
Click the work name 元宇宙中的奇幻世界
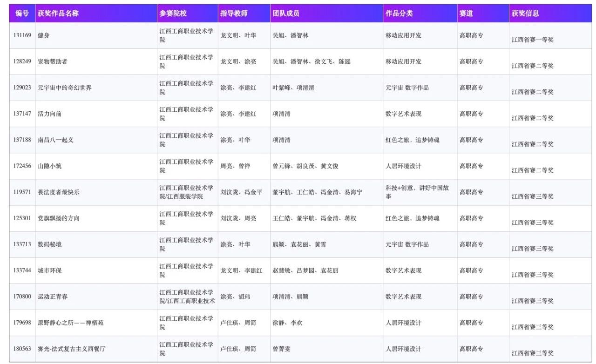(64, 88)
